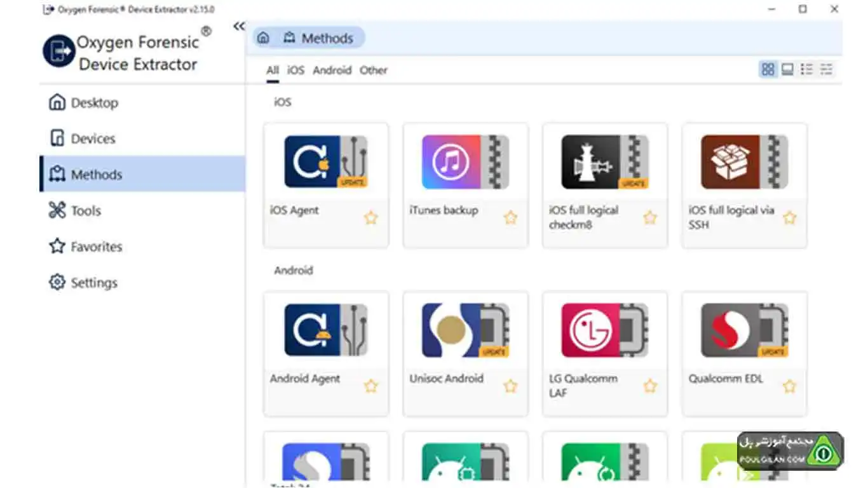
Task: Close the Device Extractor window
Action: pos(834,9)
